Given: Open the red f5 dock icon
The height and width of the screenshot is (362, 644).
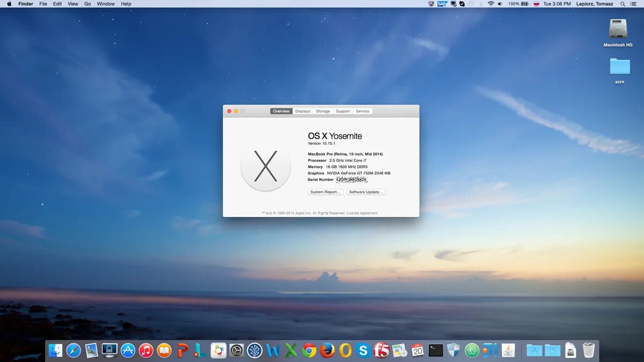Looking at the screenshot, I should [382, 351].
